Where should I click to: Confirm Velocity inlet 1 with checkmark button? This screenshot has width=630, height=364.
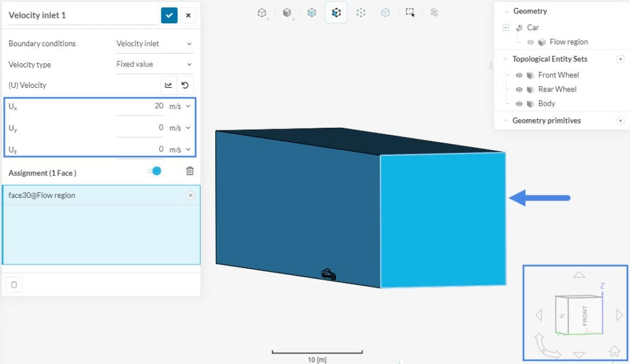pos(169,15)
